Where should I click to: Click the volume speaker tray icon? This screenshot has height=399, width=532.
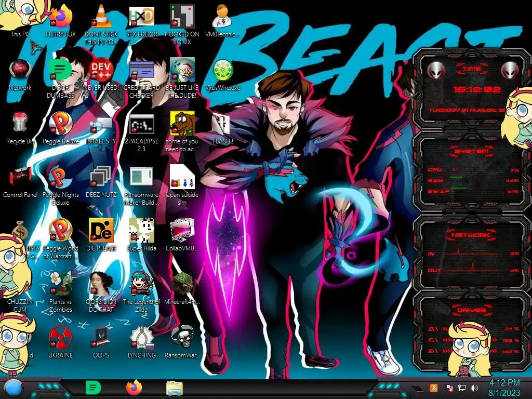pos(474,388)
